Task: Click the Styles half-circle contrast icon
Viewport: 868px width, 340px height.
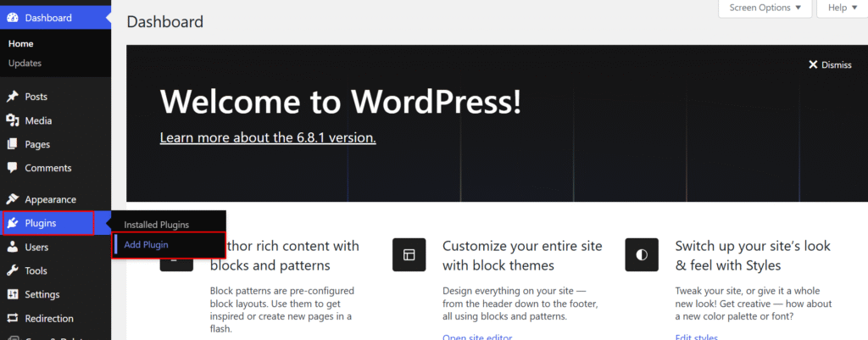Action: (642, 254)
